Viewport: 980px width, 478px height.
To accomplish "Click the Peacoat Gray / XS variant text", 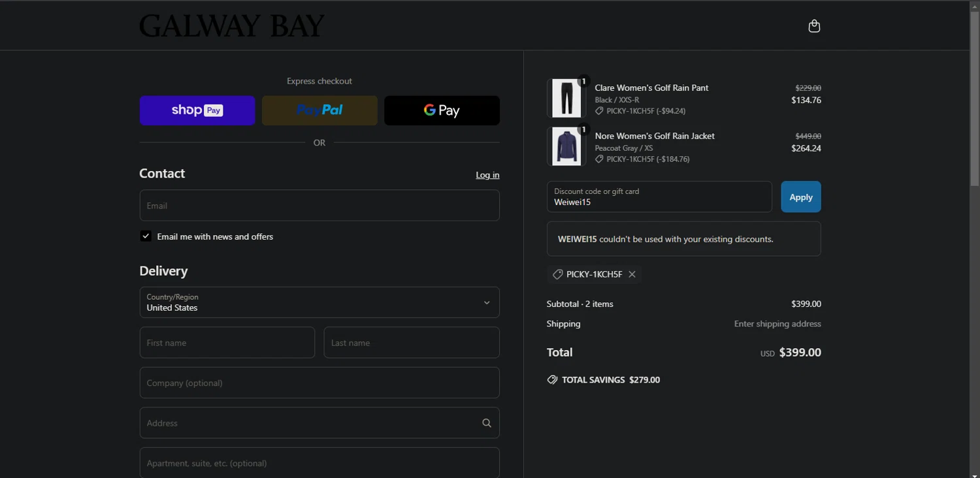I will pyautogui.click(x=624, y=148).
